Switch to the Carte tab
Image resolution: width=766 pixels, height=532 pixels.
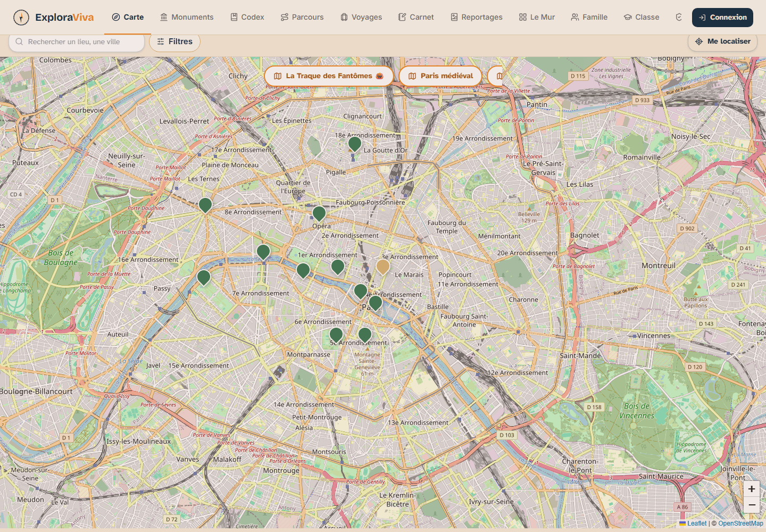click(128, 17)
